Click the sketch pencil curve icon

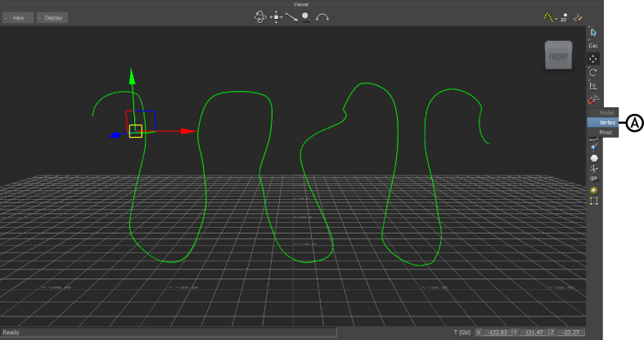tap(579, 18)
